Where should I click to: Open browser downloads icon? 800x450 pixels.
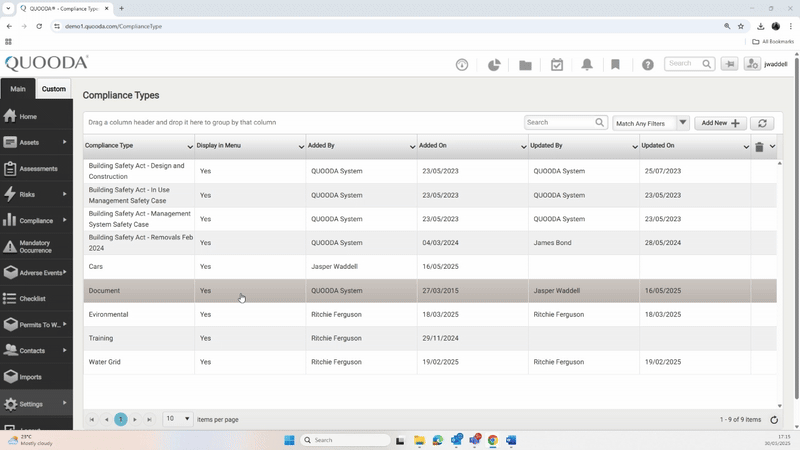760,26
